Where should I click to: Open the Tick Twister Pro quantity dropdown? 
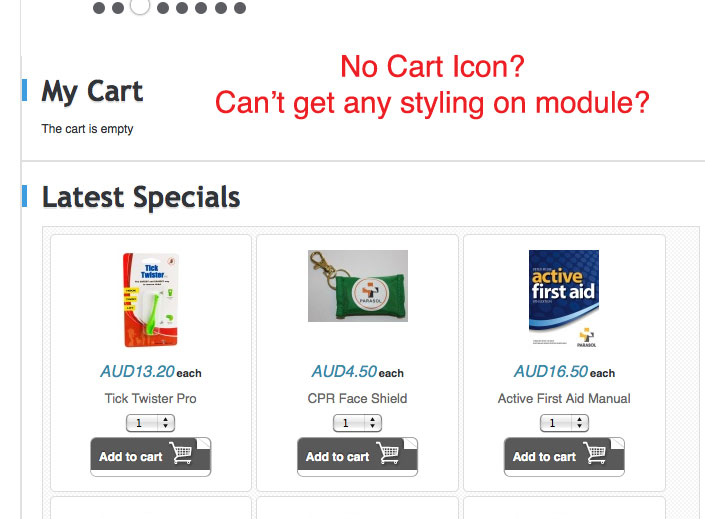tap(151, 423)
